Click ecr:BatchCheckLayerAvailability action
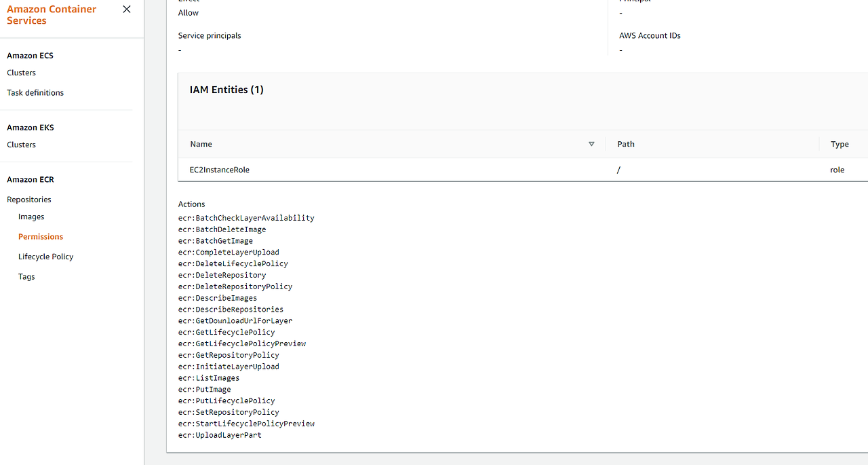Viewport: 868px width, 465px height. click(246, 218)
